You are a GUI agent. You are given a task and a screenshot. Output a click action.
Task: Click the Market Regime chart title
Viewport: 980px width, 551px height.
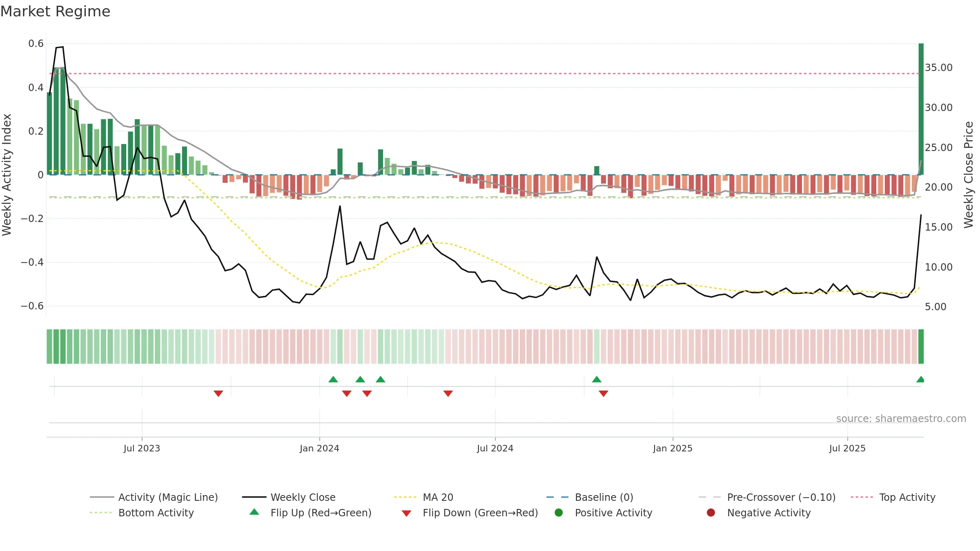click(55, 11)
